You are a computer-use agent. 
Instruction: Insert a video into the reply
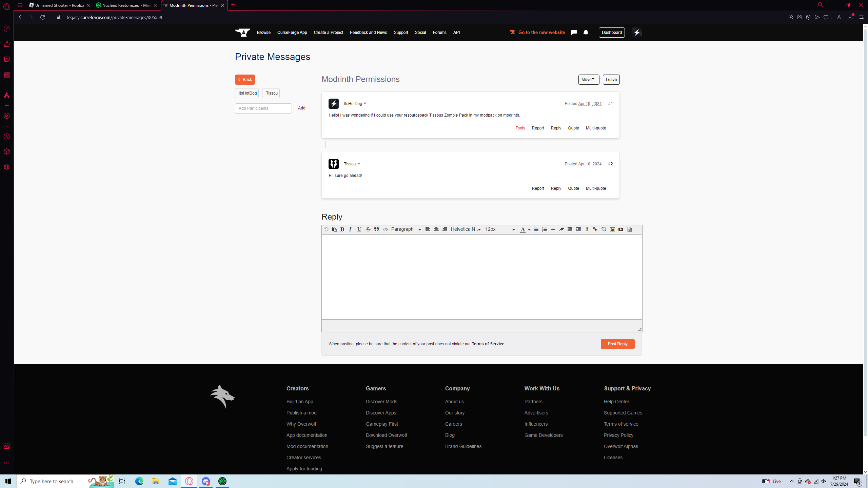click(621, 229)
